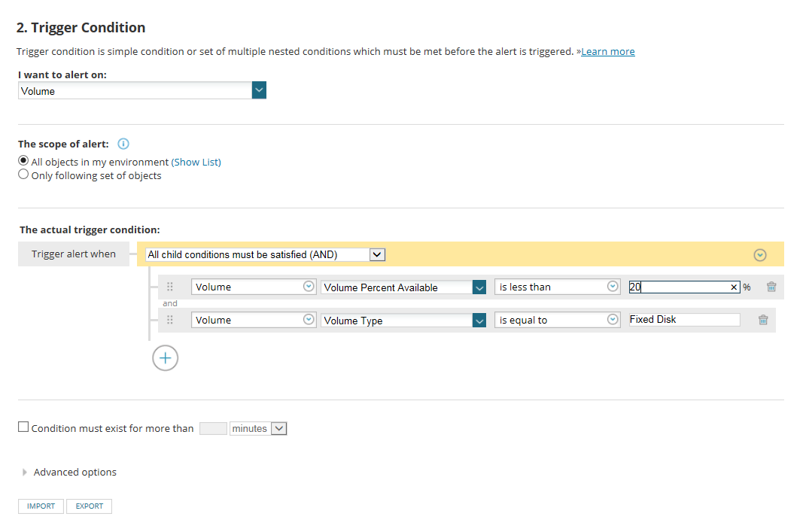Open the Show List link
Screen dimensions: 806x532
point(196,162)
